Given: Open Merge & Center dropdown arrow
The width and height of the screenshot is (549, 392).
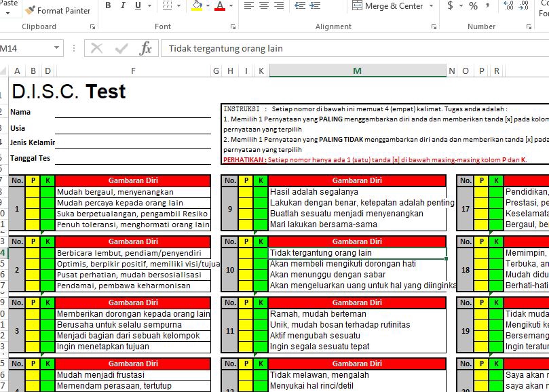Looking at the screenshot, I should (x=432, y=5).
